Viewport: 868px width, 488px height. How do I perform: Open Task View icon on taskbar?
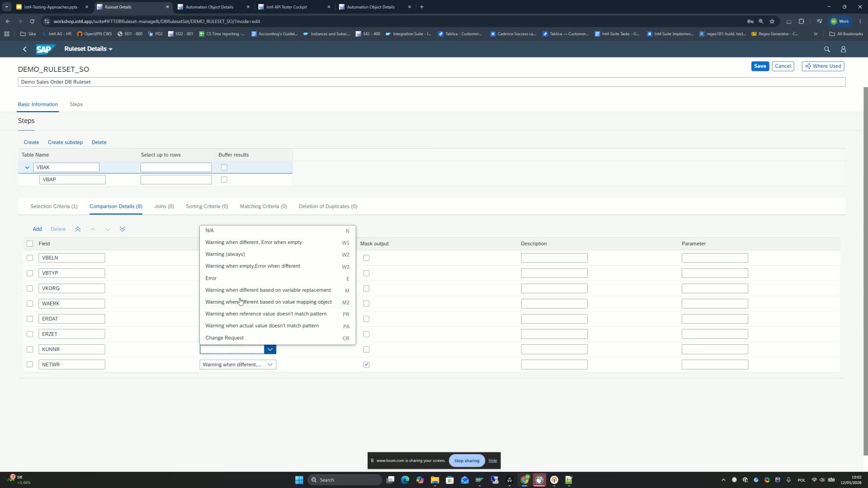click(x=391, y=480)
